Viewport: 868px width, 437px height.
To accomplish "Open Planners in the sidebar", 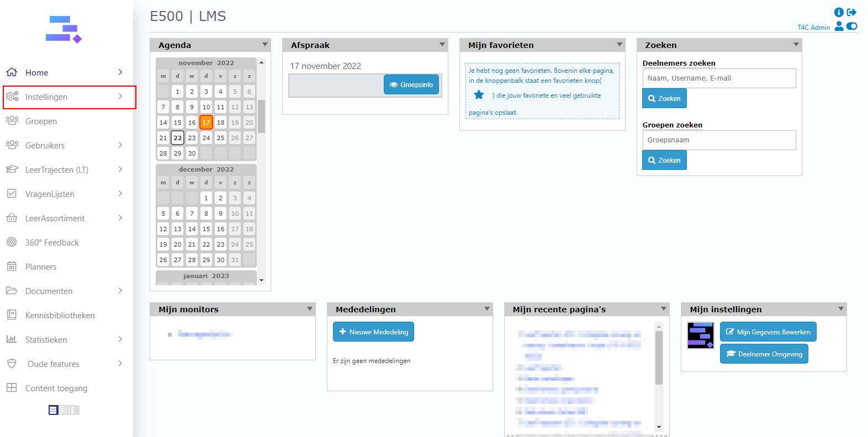I will [x=41, y=267].
